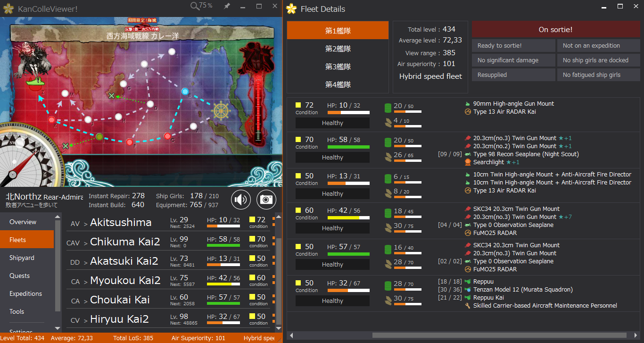Open the Expeditions sidebar tab

27,293
